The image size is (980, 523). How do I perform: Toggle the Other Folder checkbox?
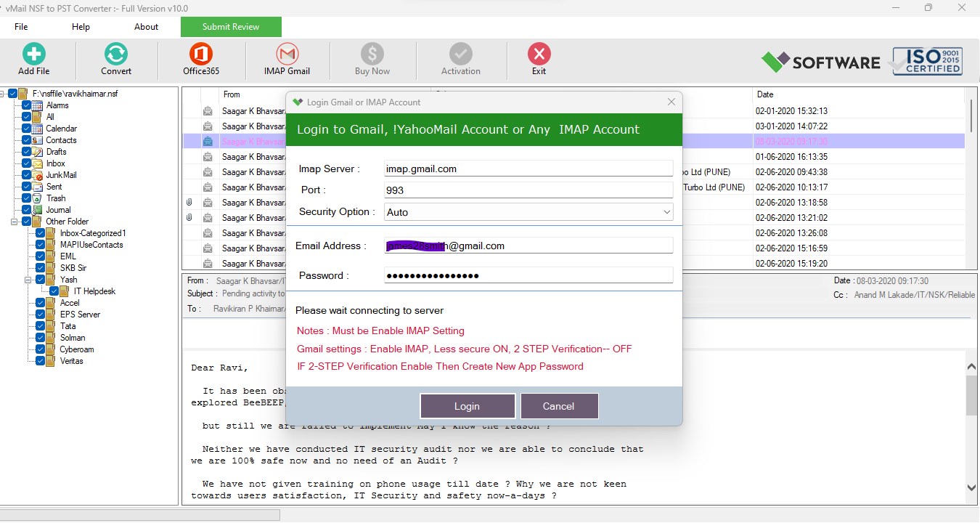(27, 222)
